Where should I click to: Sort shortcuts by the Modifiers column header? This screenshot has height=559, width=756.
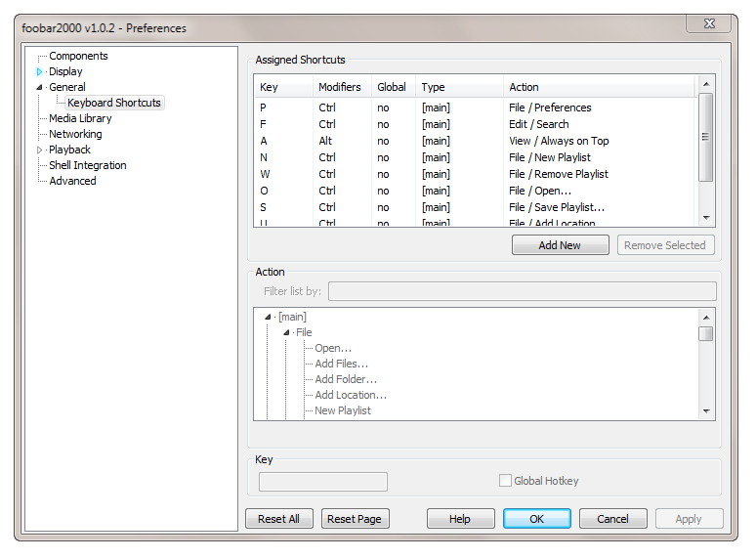click(341, 87)
